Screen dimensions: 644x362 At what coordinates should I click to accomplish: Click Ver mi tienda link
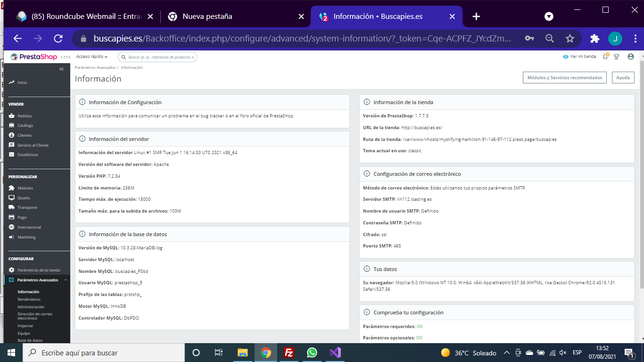(579, 57)
